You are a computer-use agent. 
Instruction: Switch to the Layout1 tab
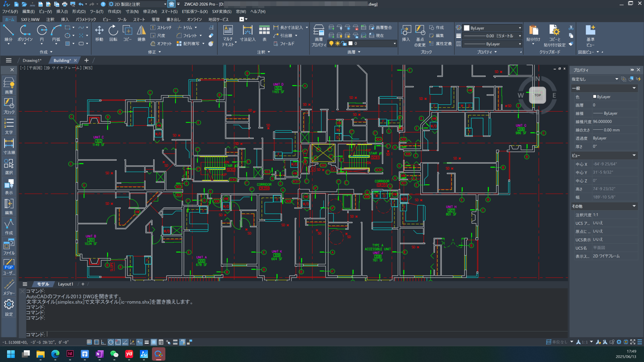tap(65, 284)
